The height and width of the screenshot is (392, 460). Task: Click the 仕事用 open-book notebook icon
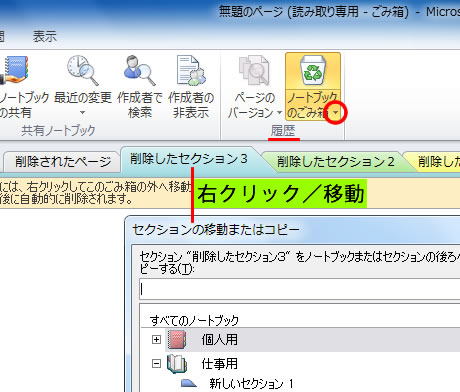coord(177,364)
